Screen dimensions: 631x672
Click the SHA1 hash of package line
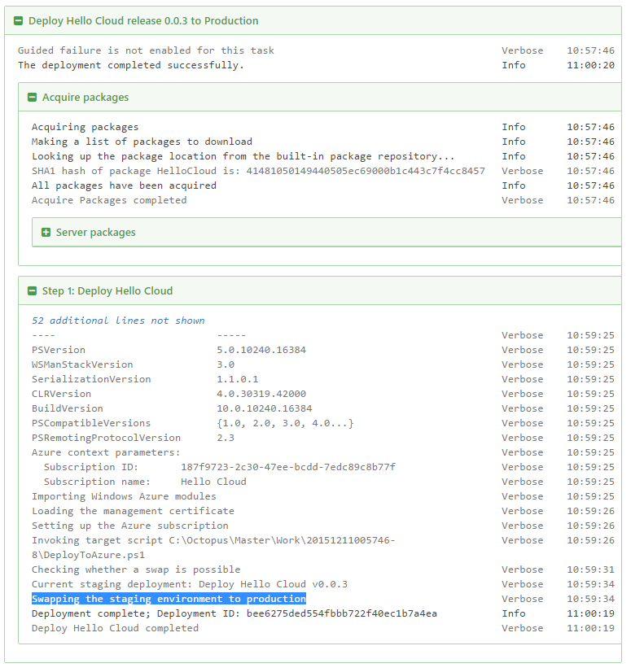pos(257,171)
